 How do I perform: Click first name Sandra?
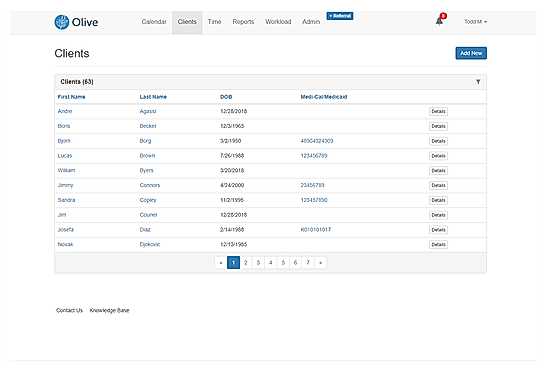click(66, 200)
